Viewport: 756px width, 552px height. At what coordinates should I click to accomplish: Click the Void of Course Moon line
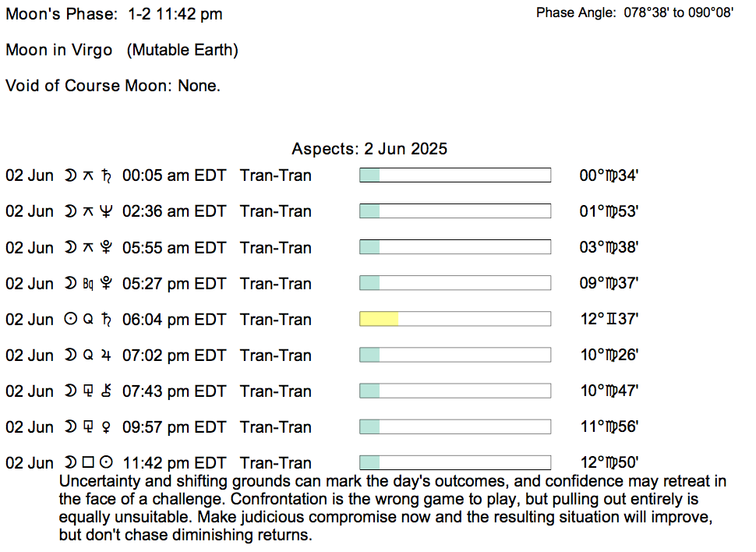pos(113,86)
